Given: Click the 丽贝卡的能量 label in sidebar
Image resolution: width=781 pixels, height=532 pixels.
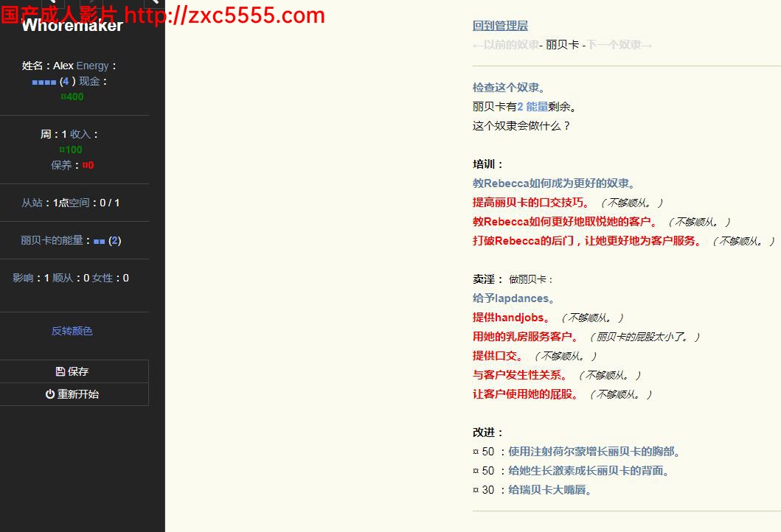Looking at the screenshot, I should pyautogui.click(x=52, y=240).
